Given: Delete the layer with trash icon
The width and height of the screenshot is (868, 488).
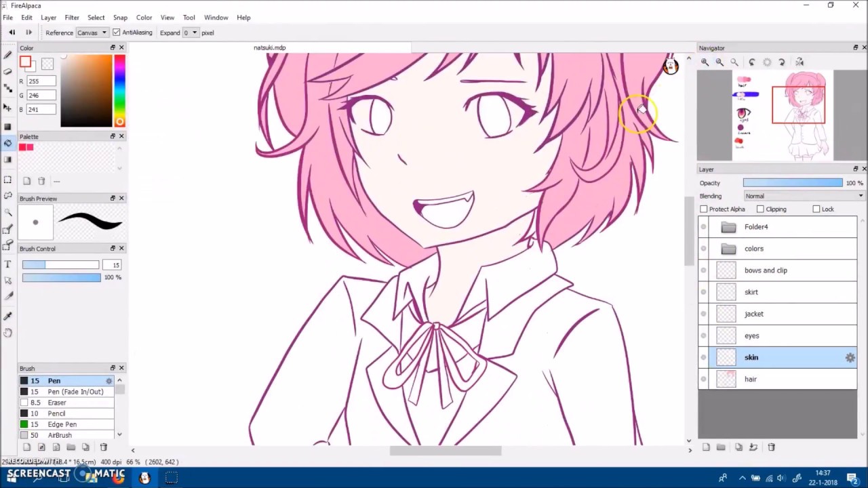Looking at the screenshot, I should tap(771, 447).
